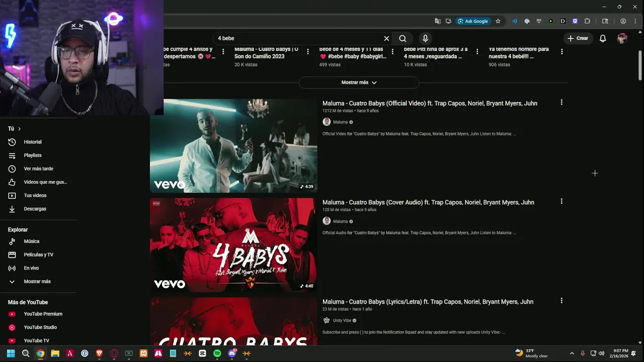Open Cuatro Babys (Lyrics/Letra) title link

pos(428,302)
